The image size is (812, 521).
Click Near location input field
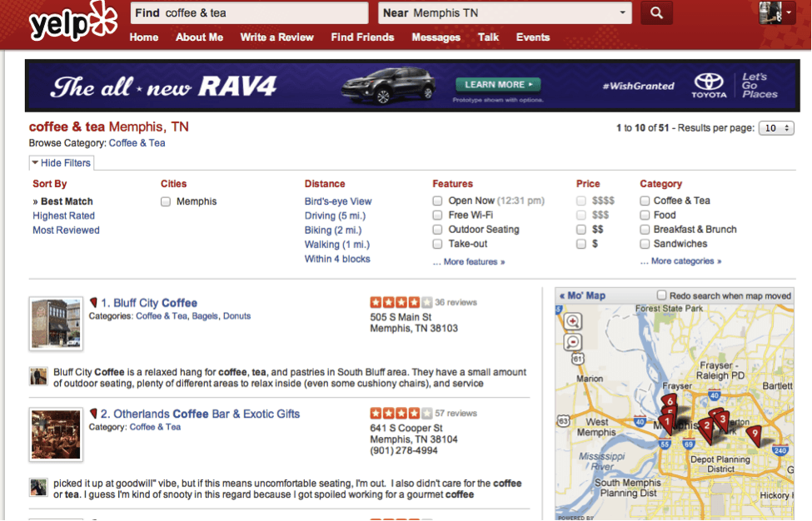point(505,13)
